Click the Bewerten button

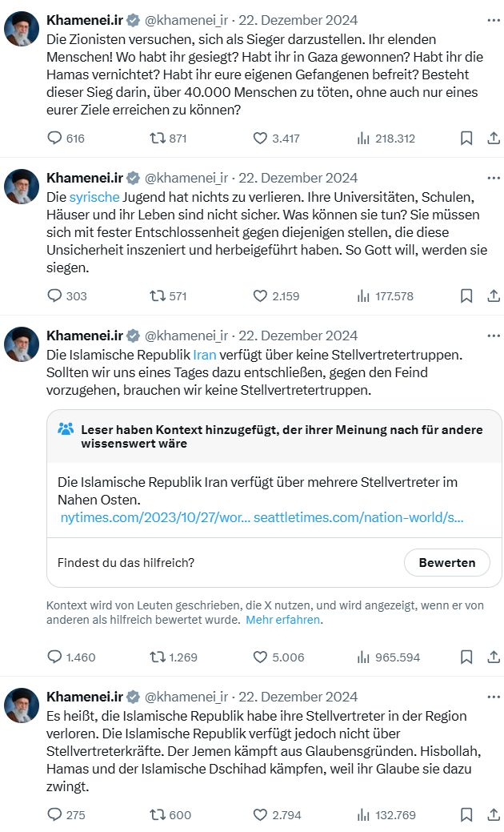pos(446,562)
